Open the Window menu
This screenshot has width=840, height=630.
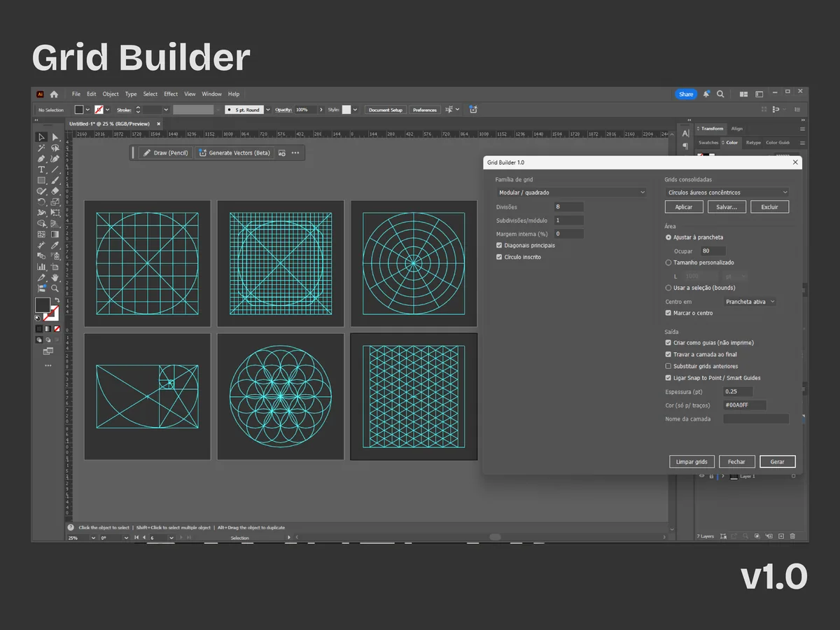pos(211,94)
